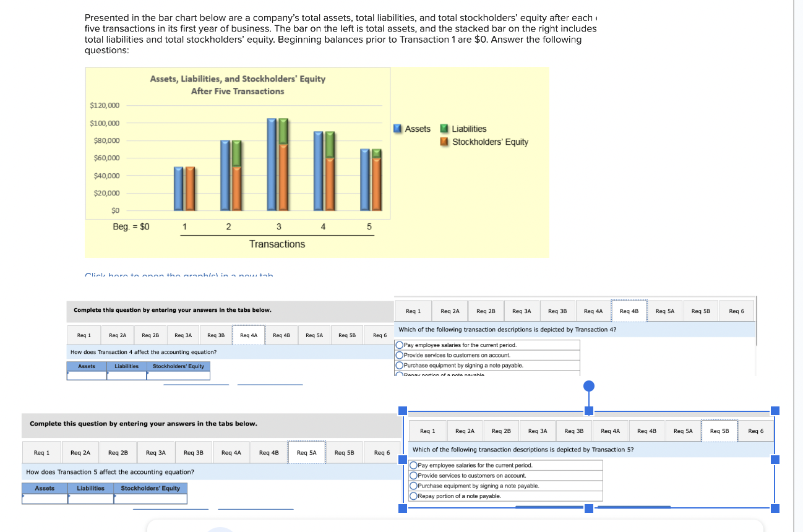Select the Req 3B tab in the top-right panel
This screenshot has width=803, height=532.
[x=557, y=311]
